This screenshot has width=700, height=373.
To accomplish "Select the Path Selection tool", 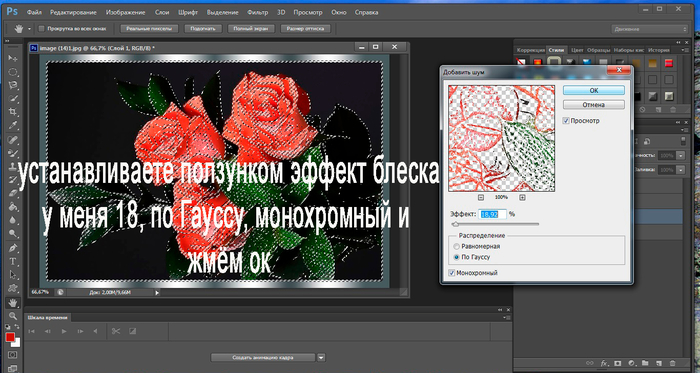I will (x=13, y=275).
